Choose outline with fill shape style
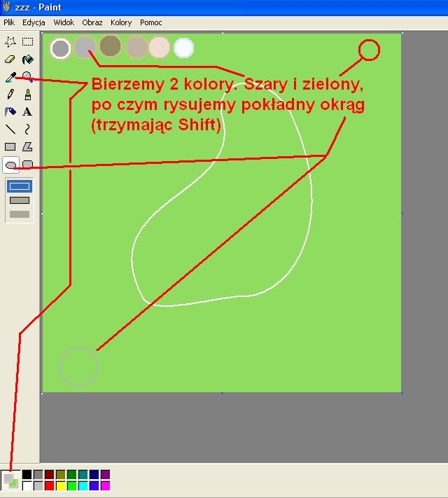The width and height of the screenshot is (448, 498). click(x=20, y=200)
